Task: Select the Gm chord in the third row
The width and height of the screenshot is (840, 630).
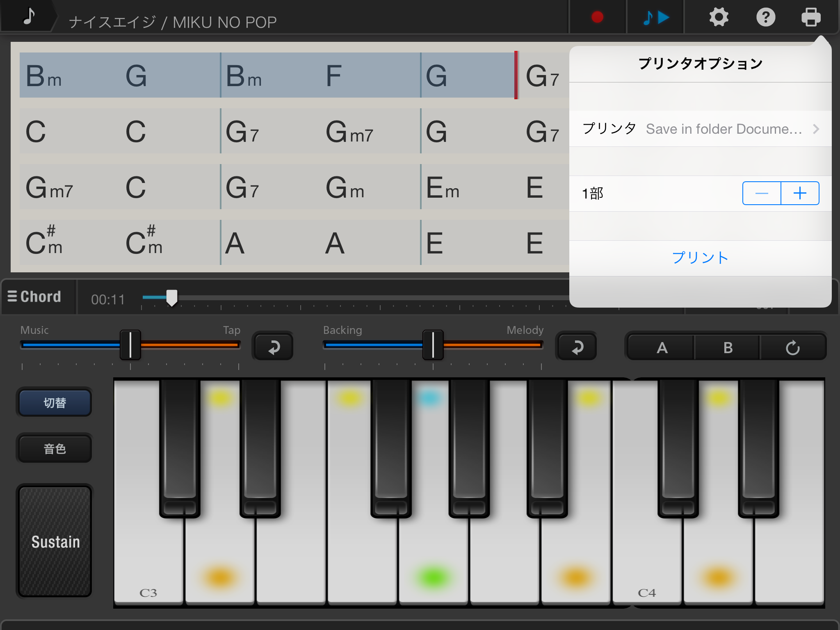Action: click(345, 187)
